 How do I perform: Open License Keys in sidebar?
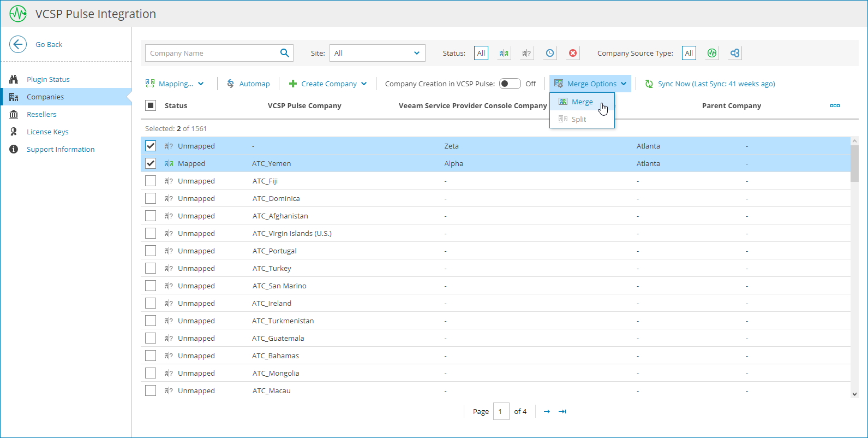[x=47, y=132]
